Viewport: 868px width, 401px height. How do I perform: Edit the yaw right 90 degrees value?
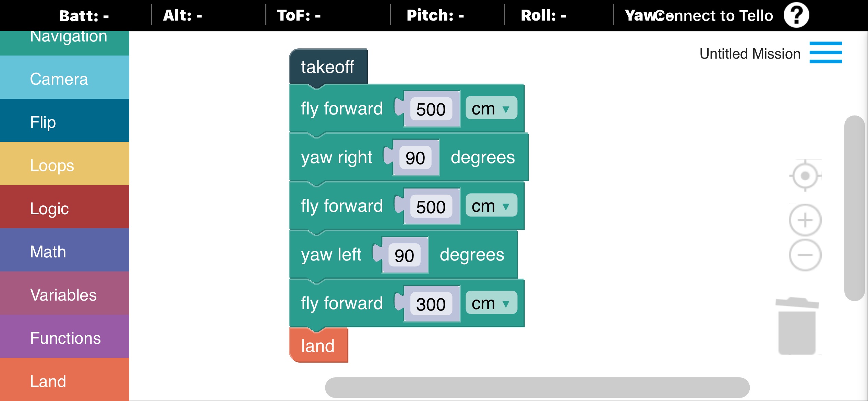(x=415, y=158)
